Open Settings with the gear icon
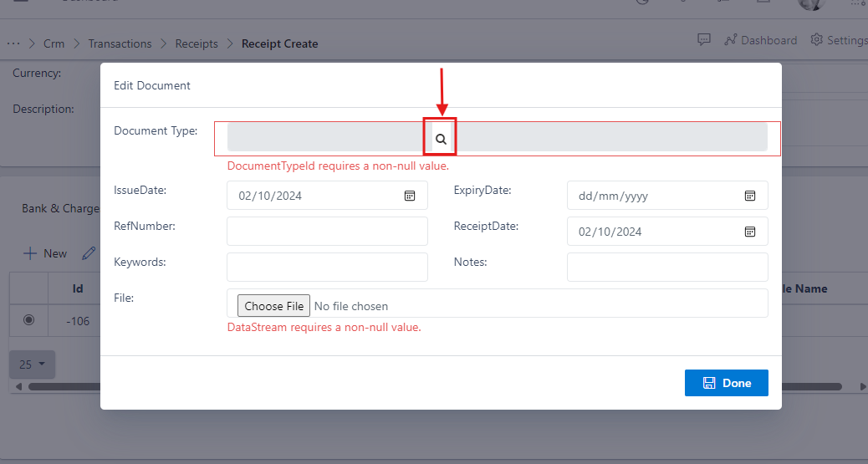This screenshot has height=464, width=868. (840, 40)
